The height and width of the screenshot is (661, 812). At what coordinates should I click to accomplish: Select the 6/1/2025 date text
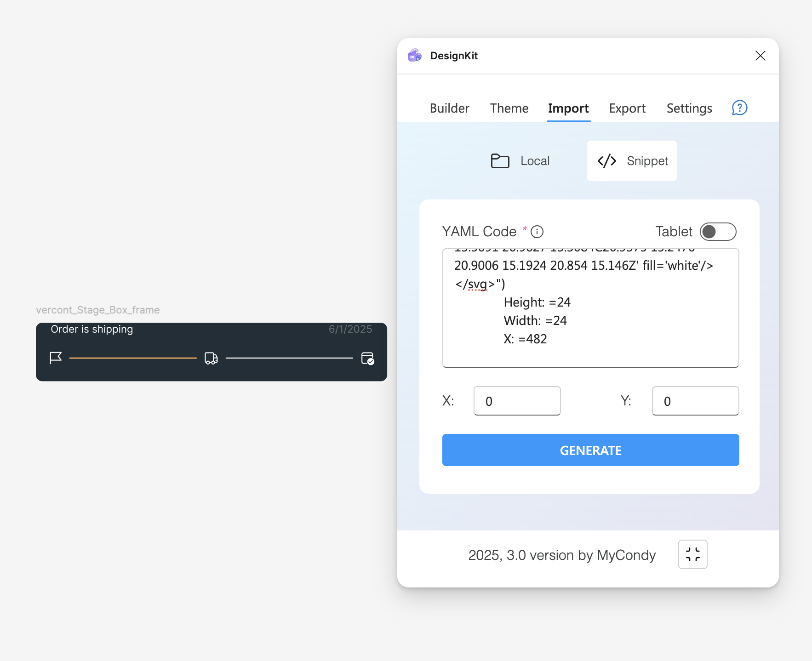click(350, 329)
